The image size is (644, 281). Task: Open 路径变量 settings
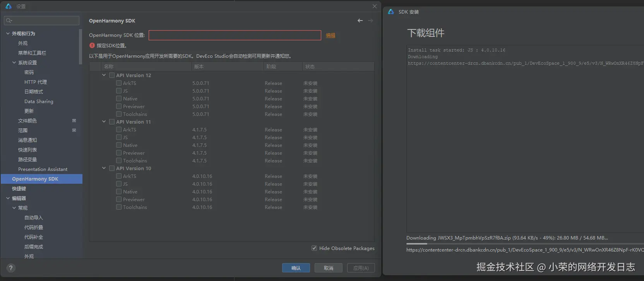coord(27,159)
